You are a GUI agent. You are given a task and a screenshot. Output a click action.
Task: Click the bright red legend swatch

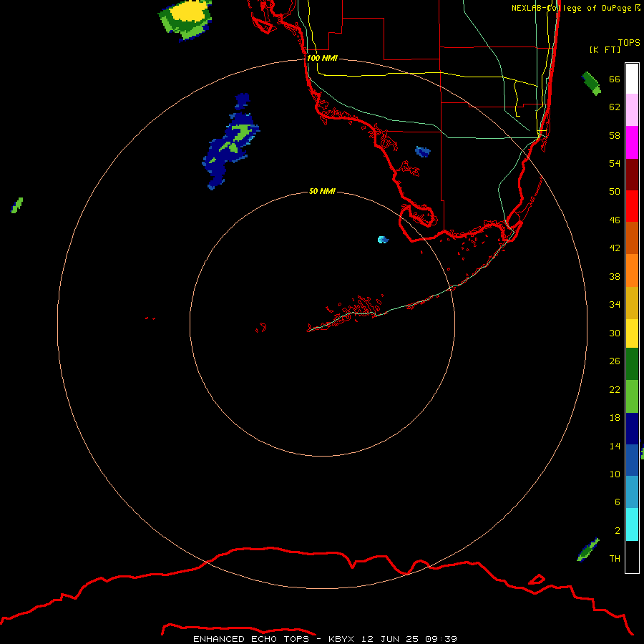632,206
